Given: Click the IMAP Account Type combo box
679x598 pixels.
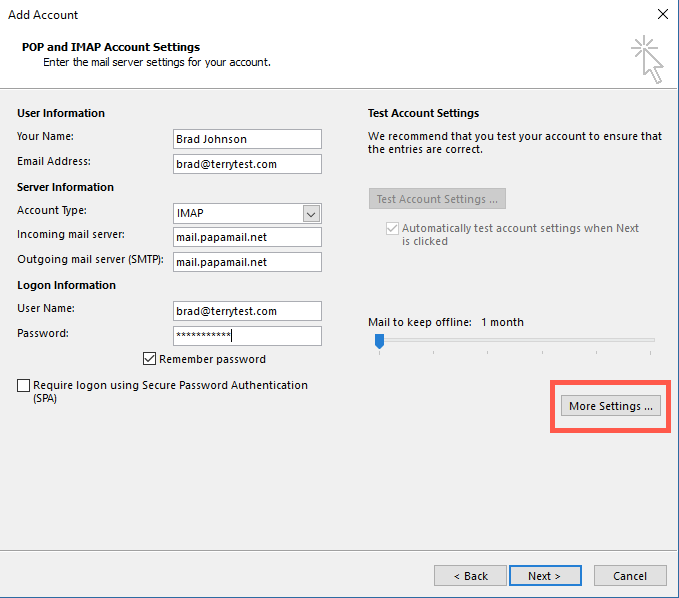Looking at the screenshot, I should click(x=247, y=213).
